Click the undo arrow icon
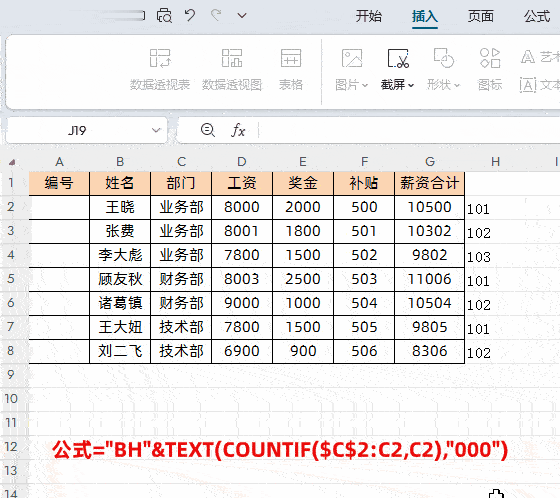560x498 pixels. (190, 16)
